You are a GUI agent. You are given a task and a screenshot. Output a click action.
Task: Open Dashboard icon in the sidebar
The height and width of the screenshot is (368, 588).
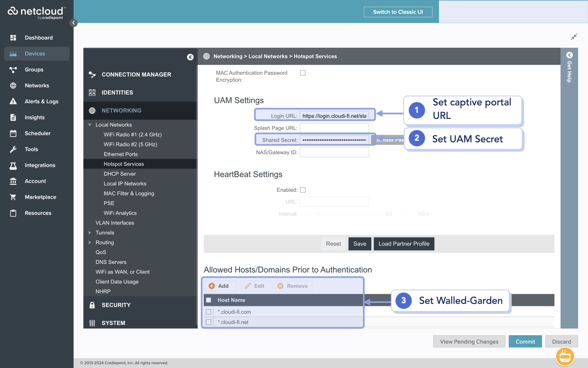(13, 38)
